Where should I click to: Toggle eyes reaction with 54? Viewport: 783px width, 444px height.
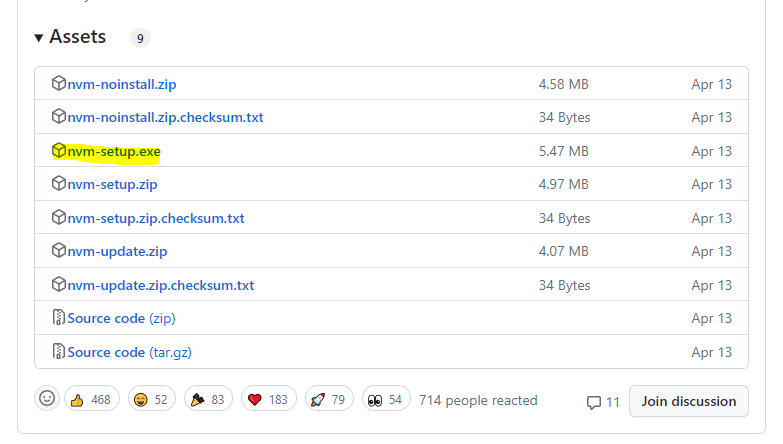tap(386, 399)
